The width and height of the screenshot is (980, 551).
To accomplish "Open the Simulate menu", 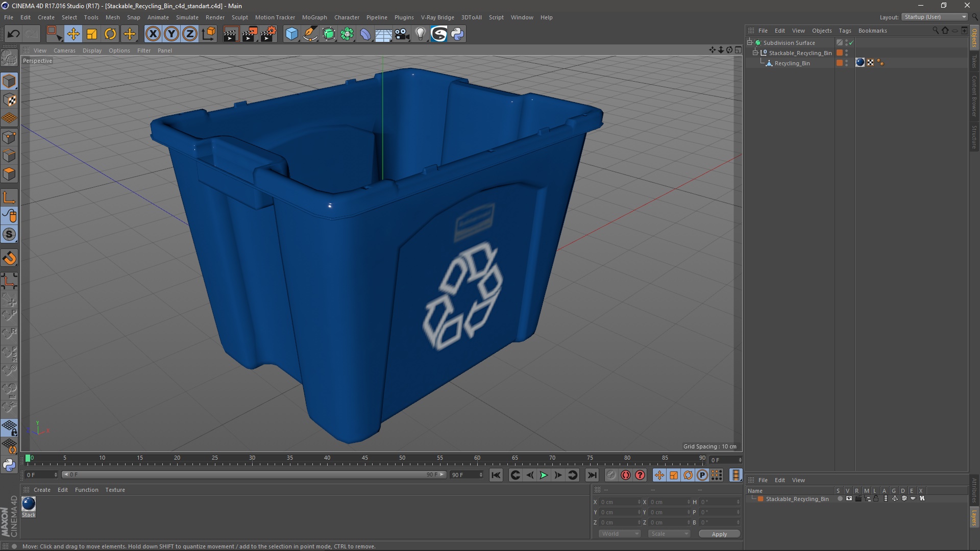I will point(187,17).
